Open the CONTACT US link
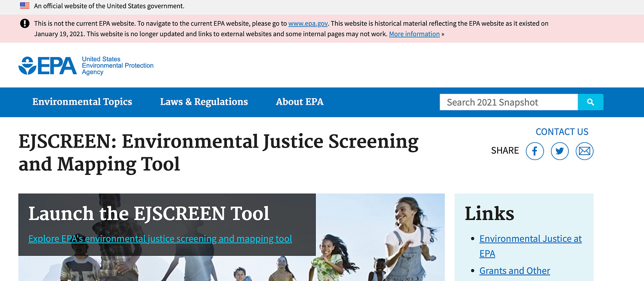Screen dimensions: 644x281 [x=562, y=132]
